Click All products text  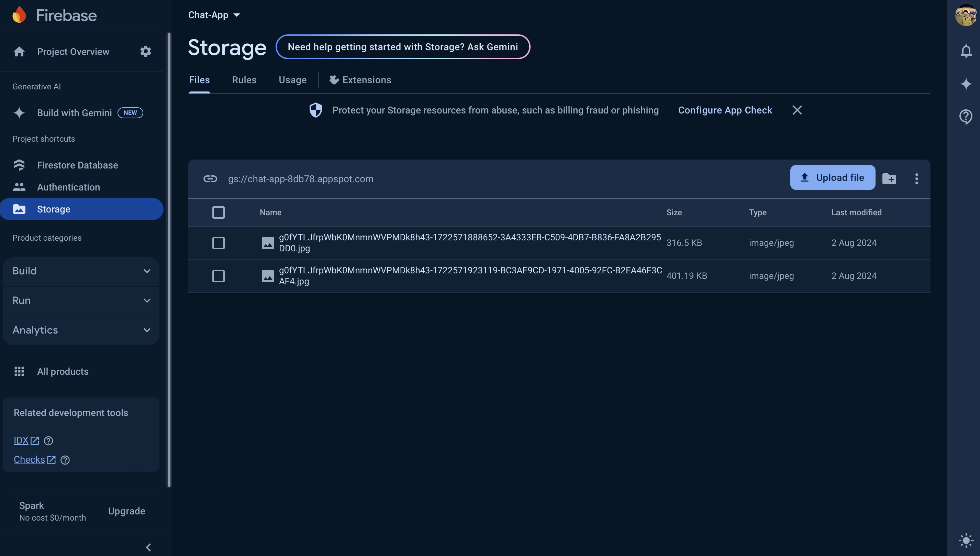pyautogui.click(x=63, y=371)
